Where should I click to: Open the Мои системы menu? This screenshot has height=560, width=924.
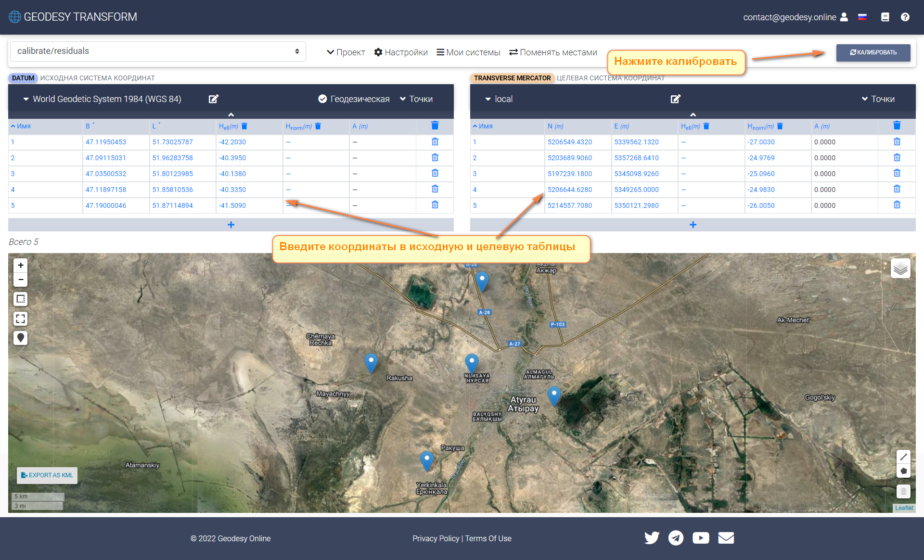pyautogui.click(x=468, y=52)
